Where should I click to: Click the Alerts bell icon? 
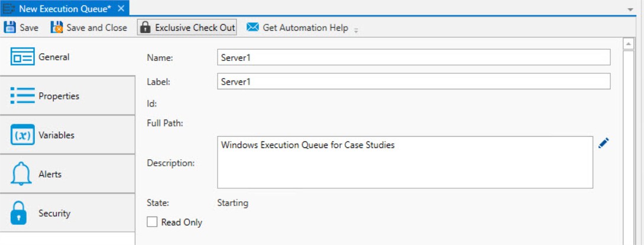(x=21, y=174)
